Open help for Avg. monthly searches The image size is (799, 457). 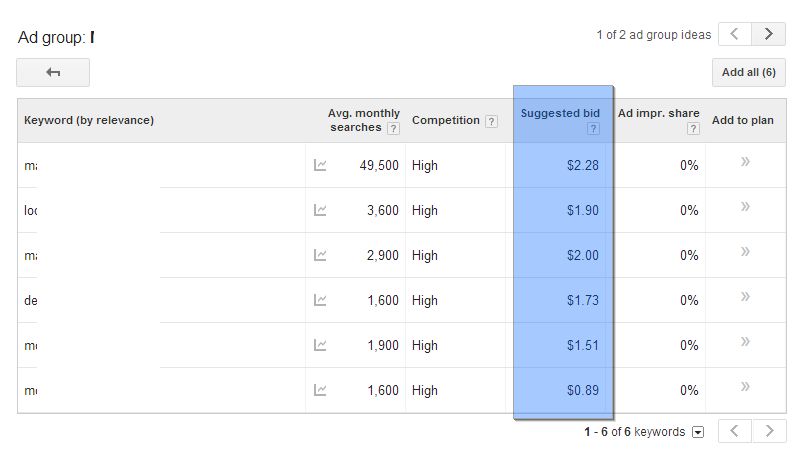[x=393, y=128]
